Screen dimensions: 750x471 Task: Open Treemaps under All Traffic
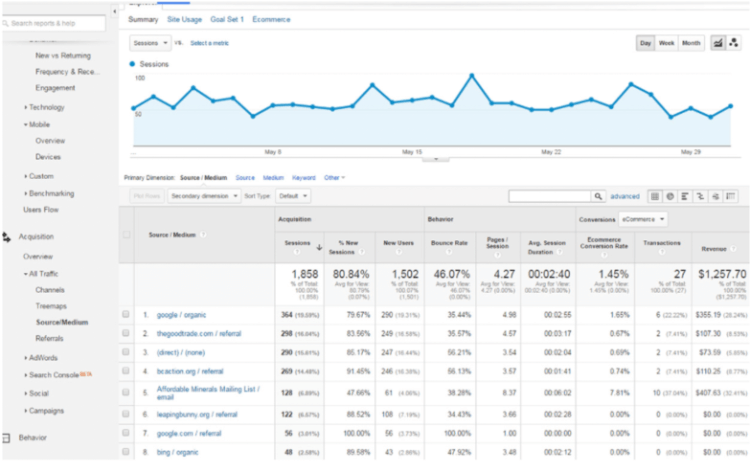[51, 306]
